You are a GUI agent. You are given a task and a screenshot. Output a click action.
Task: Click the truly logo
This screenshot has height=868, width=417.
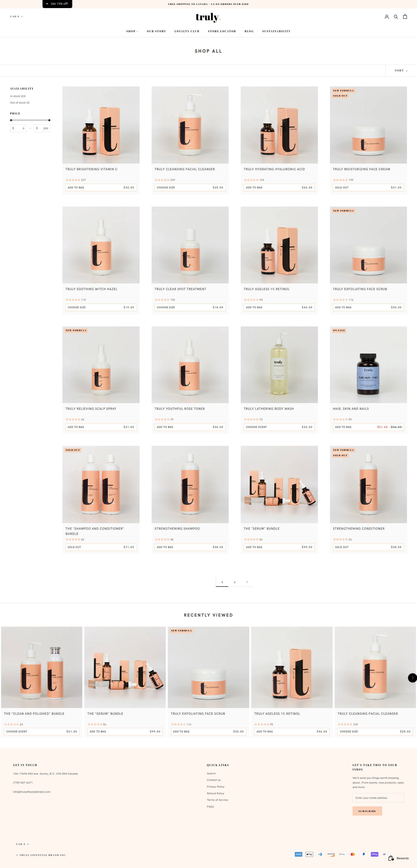pyautogui.click(x=208, y=17)
